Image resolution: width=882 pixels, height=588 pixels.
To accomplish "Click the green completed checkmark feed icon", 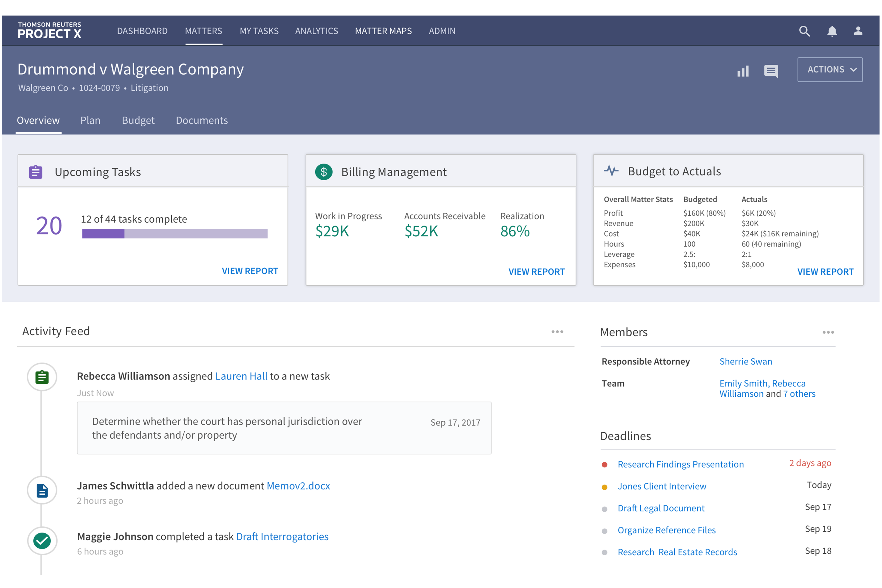I will click(42, 541).
